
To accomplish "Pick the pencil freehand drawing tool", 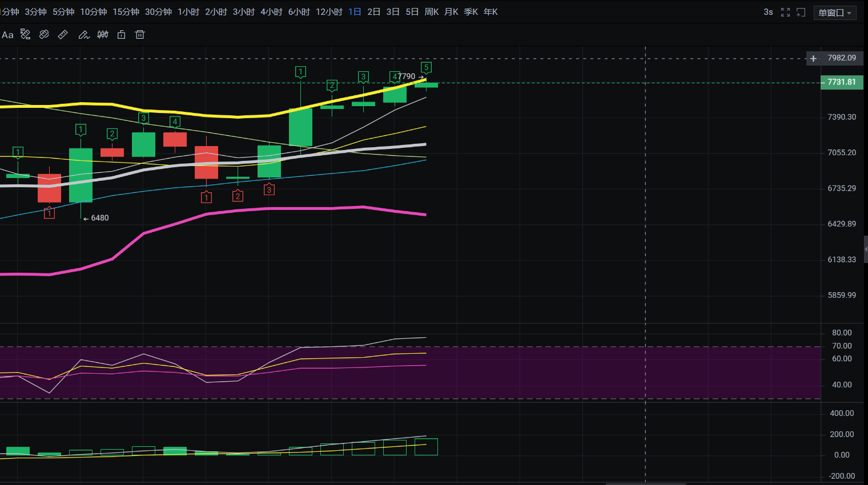I will pyautogui.click(x=83, y=35).
